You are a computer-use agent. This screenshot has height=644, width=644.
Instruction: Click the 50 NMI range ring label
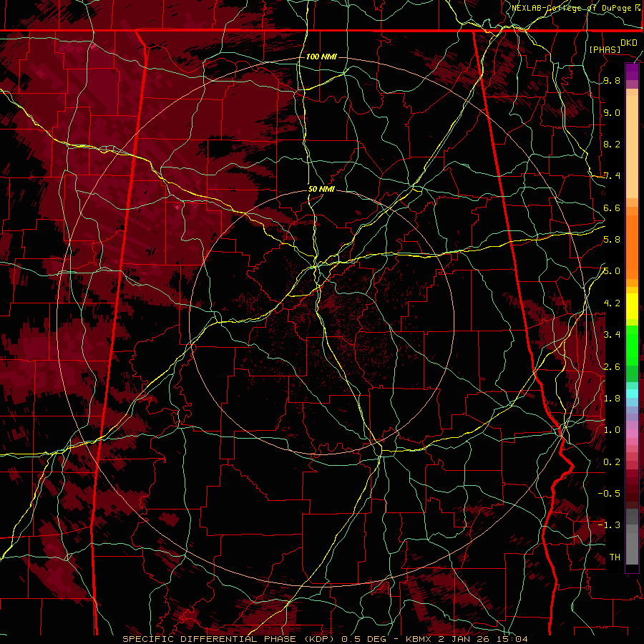coord(321,190)
